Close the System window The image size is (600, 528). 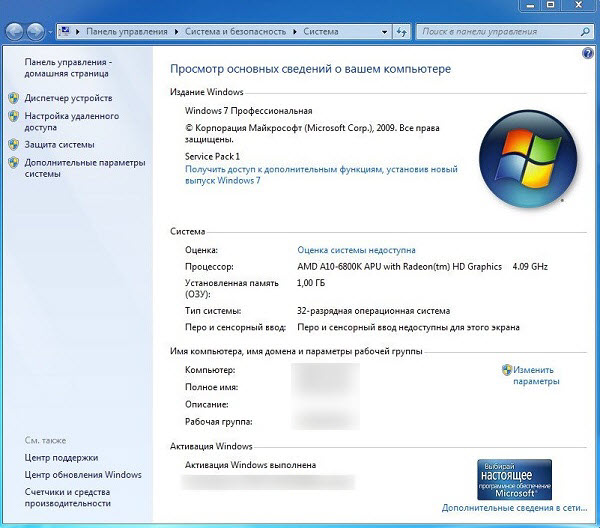click(x=579, y=5)
